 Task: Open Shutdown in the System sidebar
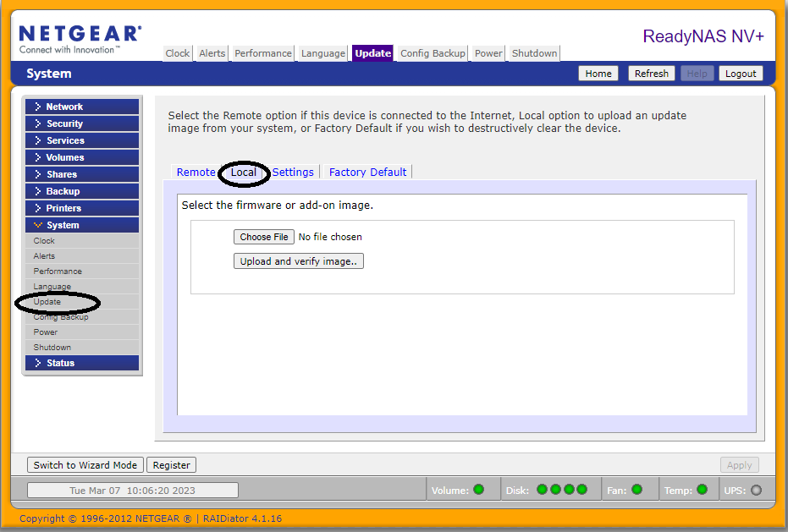click(82, 347)
